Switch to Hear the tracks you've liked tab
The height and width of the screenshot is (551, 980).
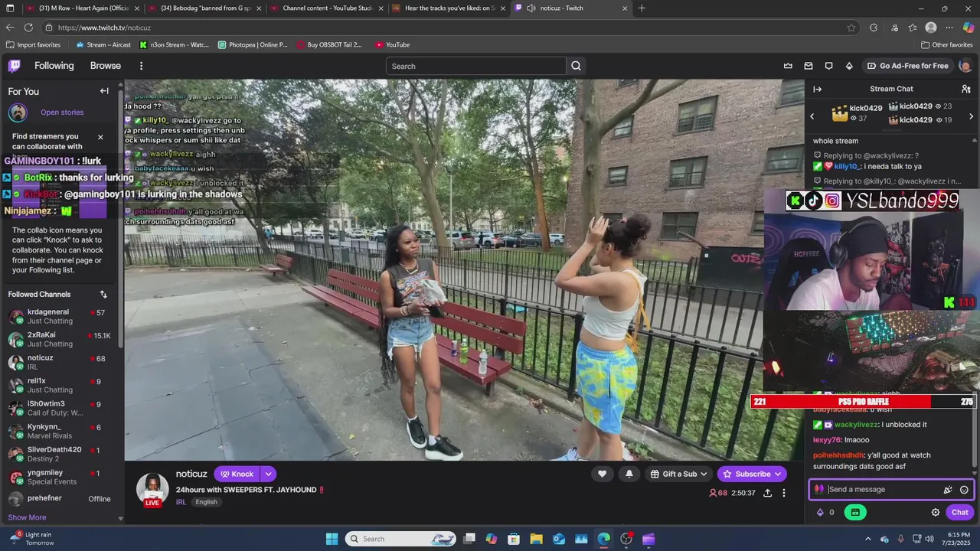(449, 8)
